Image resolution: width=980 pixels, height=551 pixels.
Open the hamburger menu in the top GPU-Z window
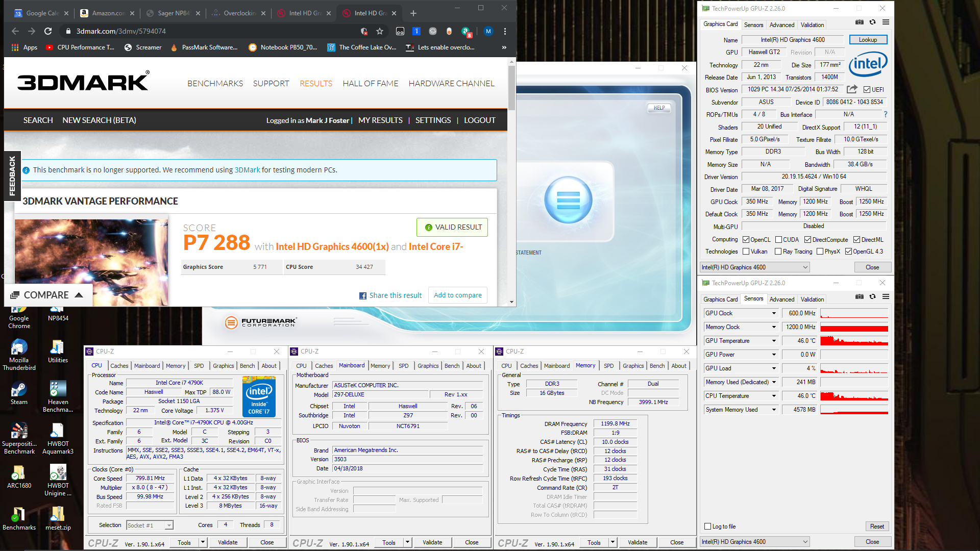pos(886,22)
